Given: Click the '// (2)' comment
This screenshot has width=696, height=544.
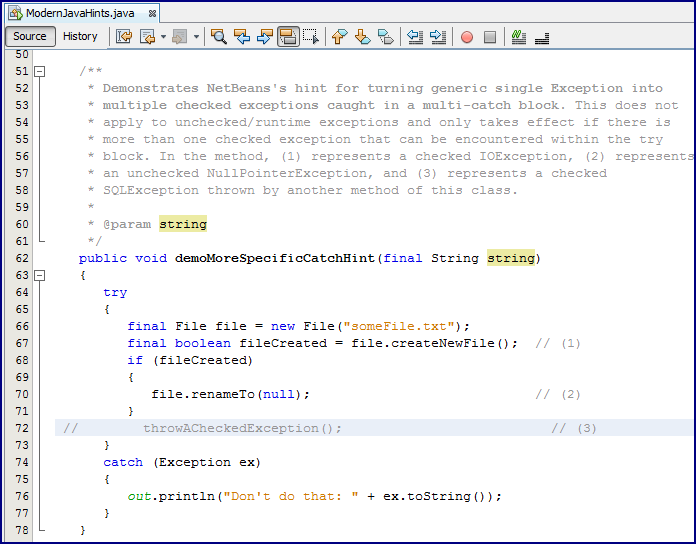Looking at the screenshot, I should pyautogui.click(x=558, y=394).
